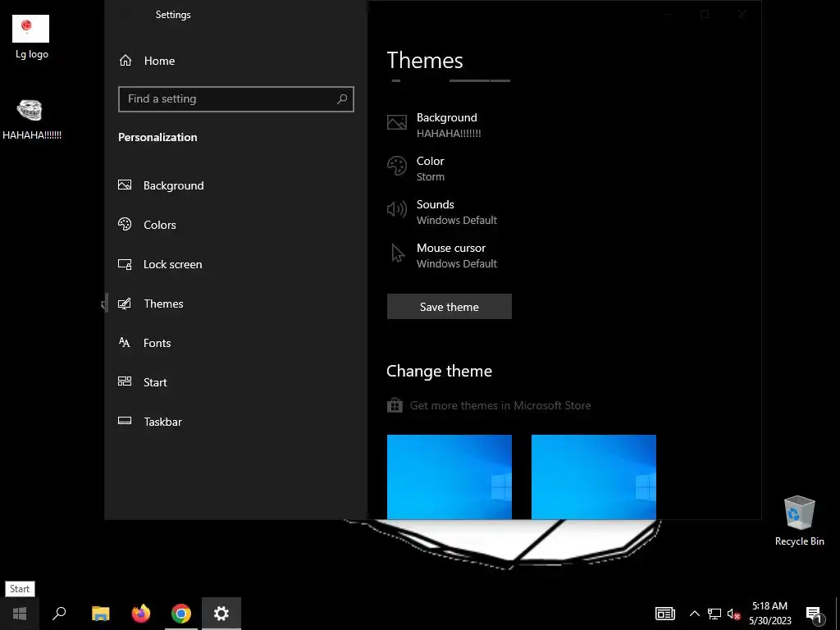Open Fonts in the Personalization menu
This screenshot has height=630, width=840.
235,343
